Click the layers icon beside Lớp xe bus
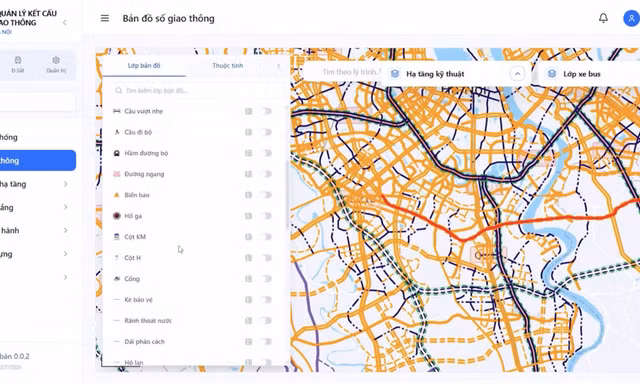Viewport: 640px width, 384px height. click(552, 74)
